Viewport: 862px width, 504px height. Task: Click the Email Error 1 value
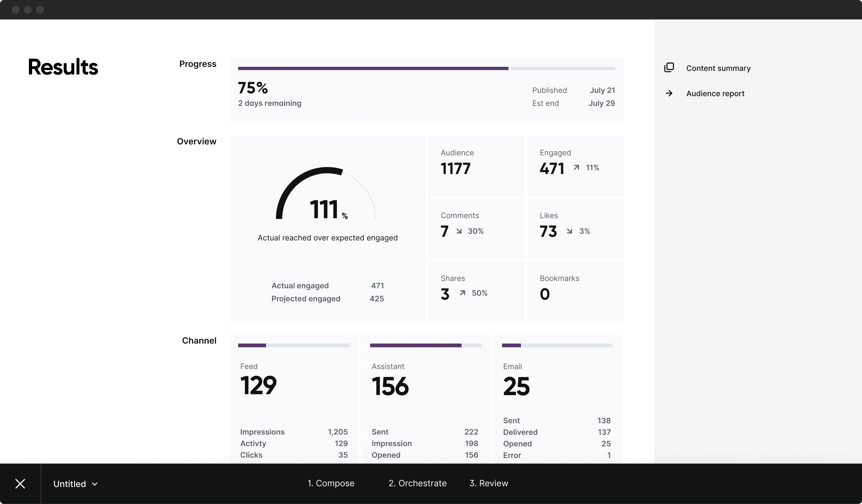[x=609, y=455]
